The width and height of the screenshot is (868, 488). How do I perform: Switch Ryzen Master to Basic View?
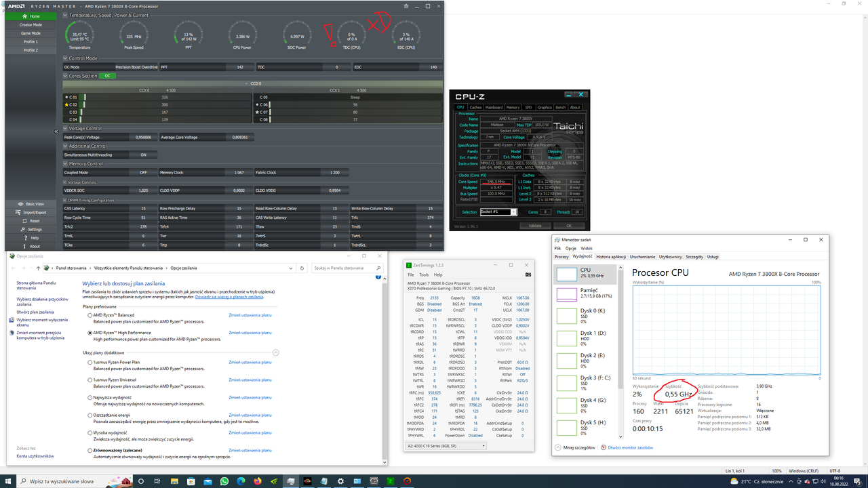tap(31, 203)
